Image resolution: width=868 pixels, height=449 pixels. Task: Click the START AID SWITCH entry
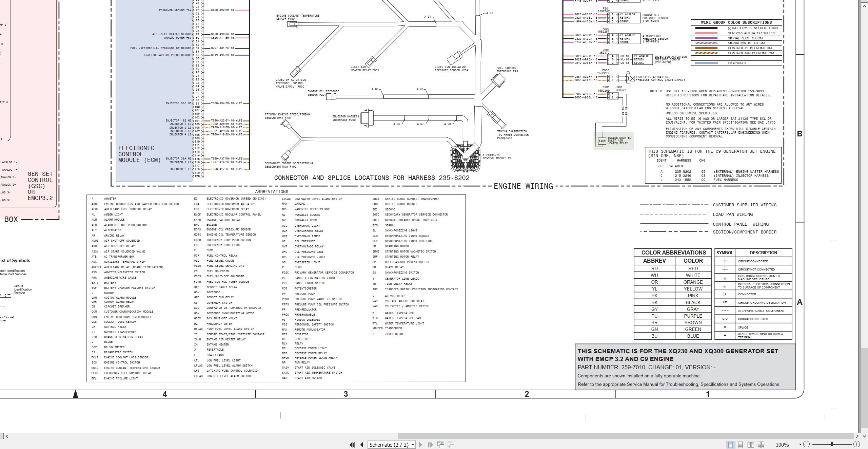(308, 378)
